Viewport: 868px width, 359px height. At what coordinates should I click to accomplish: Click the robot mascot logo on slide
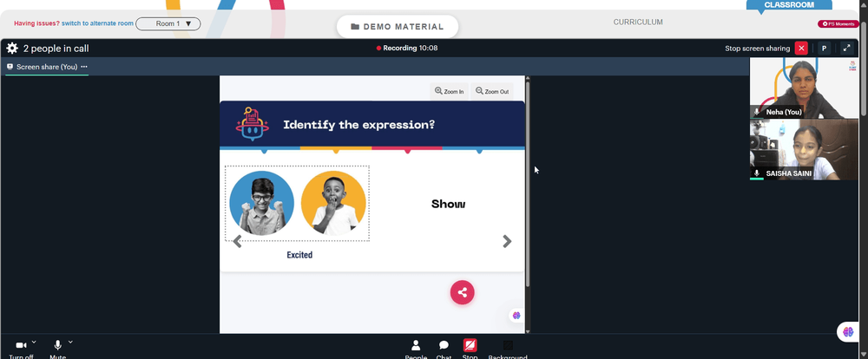point(252,123)
